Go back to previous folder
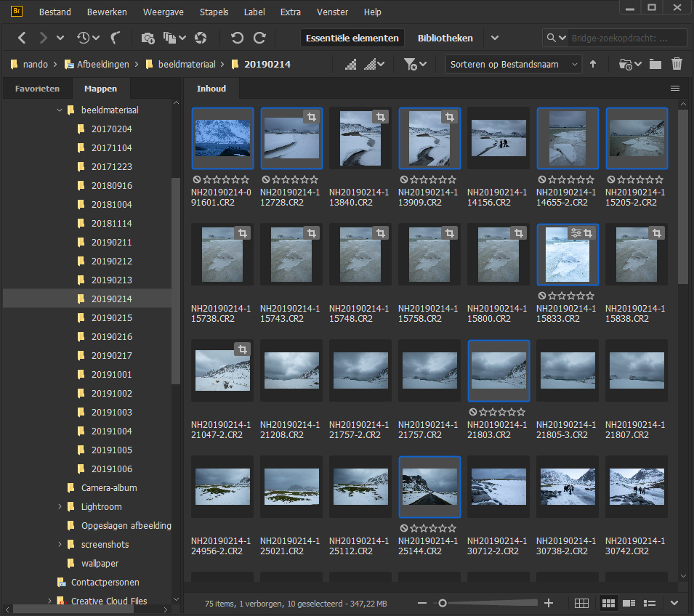Viewport: 694px width, 616px height. click(22, 38)
